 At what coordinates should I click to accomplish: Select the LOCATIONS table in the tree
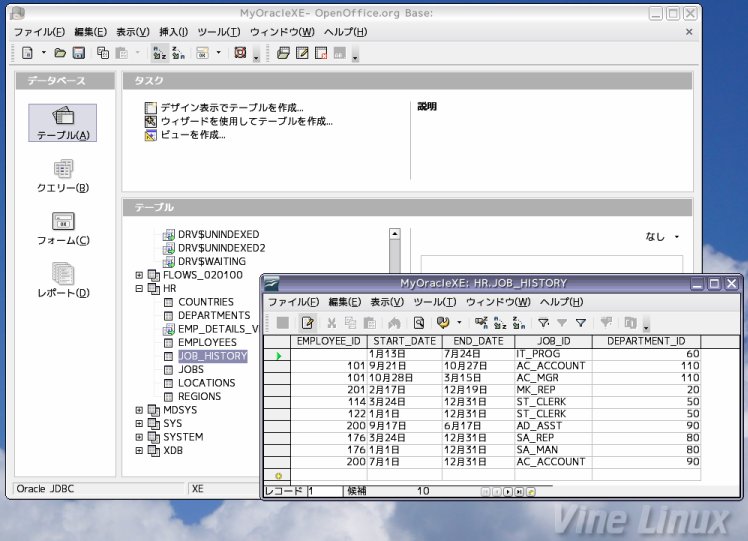click(207, 383)
